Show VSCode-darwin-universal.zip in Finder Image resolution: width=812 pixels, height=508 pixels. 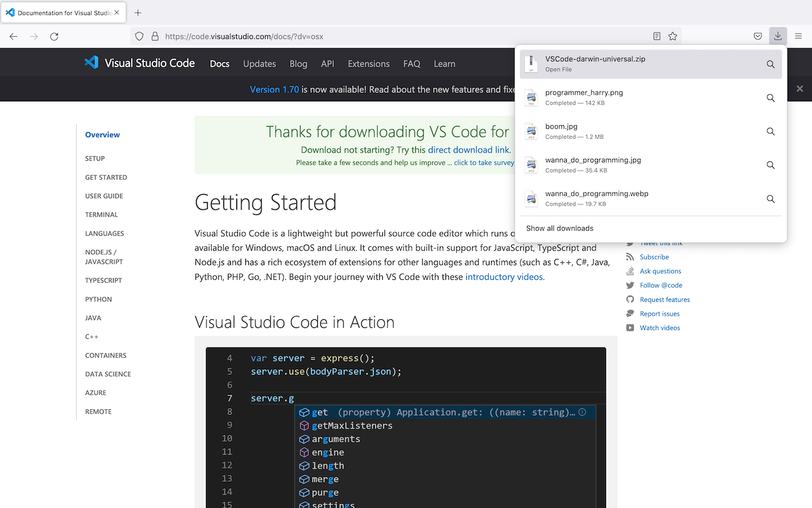(771, 64)
